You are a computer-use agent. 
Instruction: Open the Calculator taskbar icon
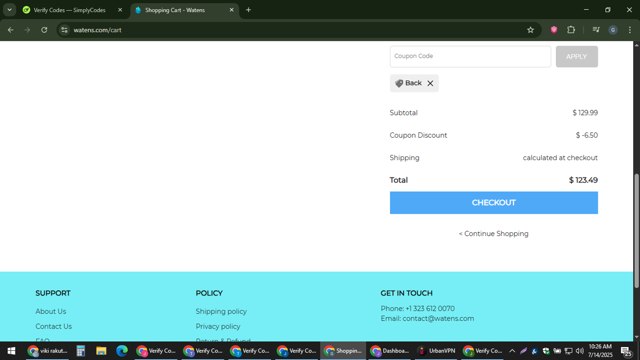(x=80, y=351)
